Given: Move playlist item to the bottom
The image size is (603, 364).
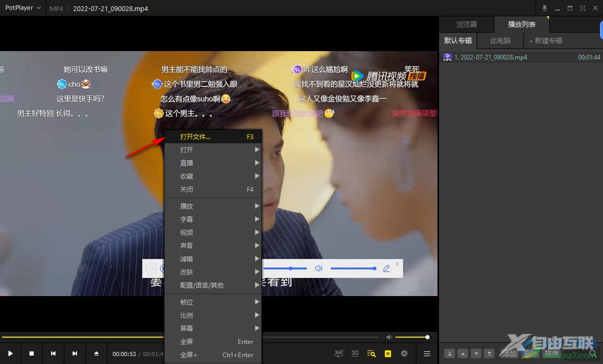Looking at the screenshot, I should [489, 353].
